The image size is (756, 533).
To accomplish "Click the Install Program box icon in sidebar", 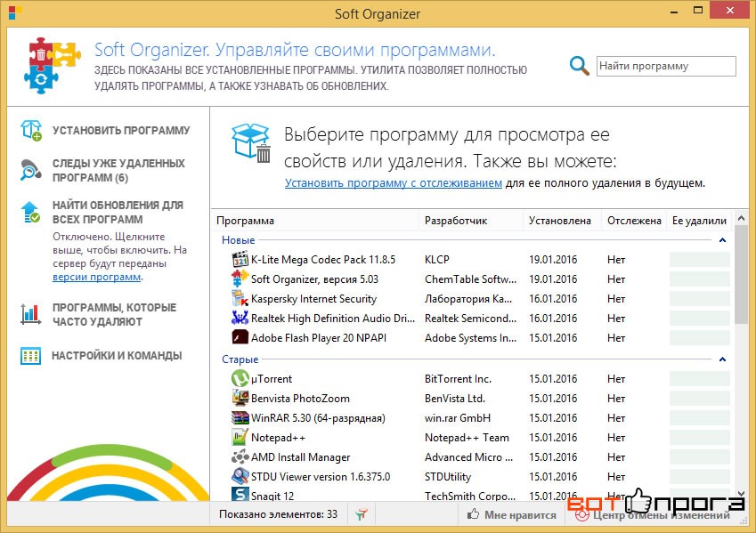I will (x=31, y=130).
